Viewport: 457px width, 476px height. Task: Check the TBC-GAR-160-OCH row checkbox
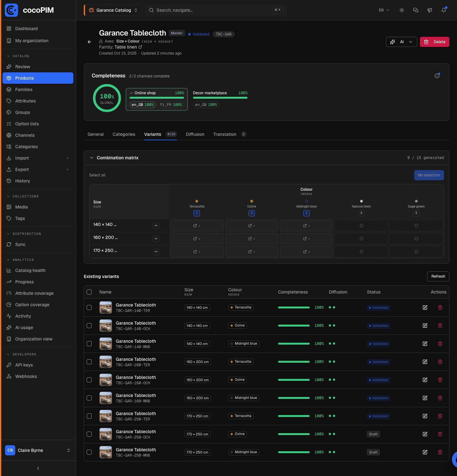coord(89,380)
